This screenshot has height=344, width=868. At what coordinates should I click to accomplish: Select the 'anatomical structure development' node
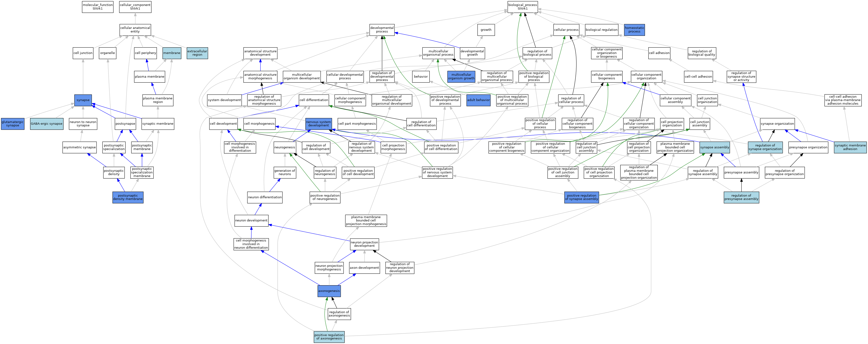click(260, 53)
